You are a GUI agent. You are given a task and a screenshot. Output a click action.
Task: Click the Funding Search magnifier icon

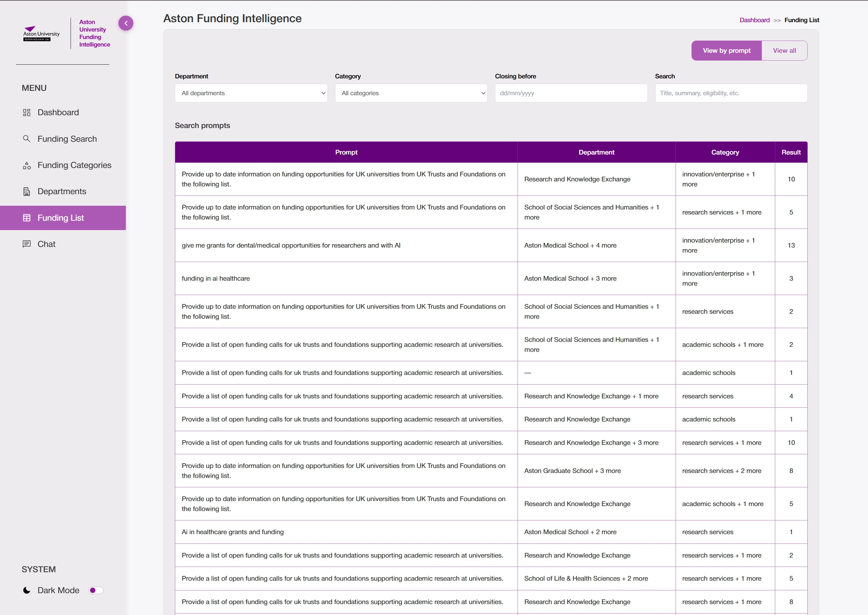click(x=27, y=139)
